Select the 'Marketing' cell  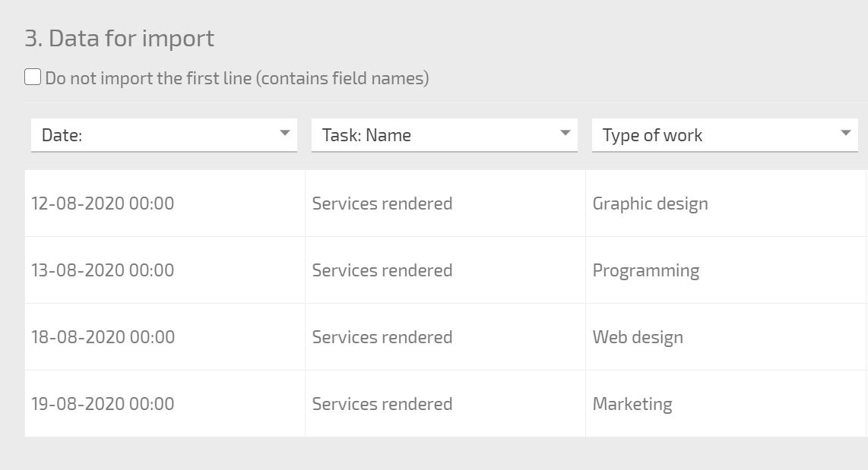pos(726,404)
